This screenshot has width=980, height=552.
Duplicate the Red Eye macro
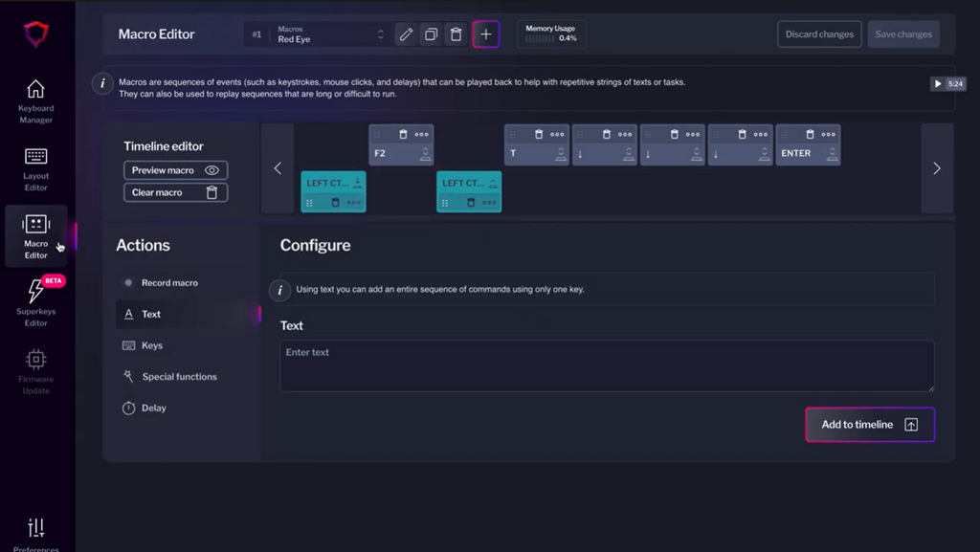click(431, 34)
